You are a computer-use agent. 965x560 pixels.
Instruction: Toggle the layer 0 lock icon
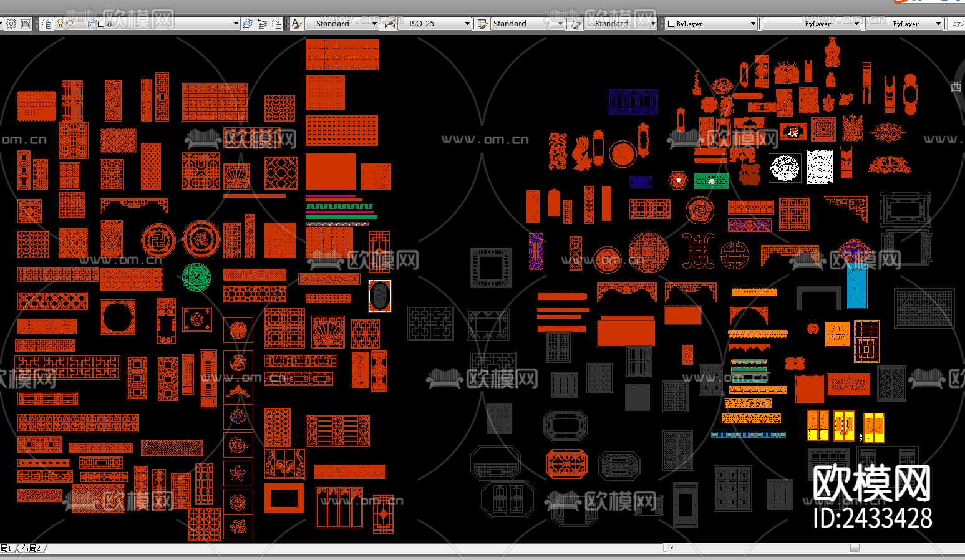pos(92,24)
